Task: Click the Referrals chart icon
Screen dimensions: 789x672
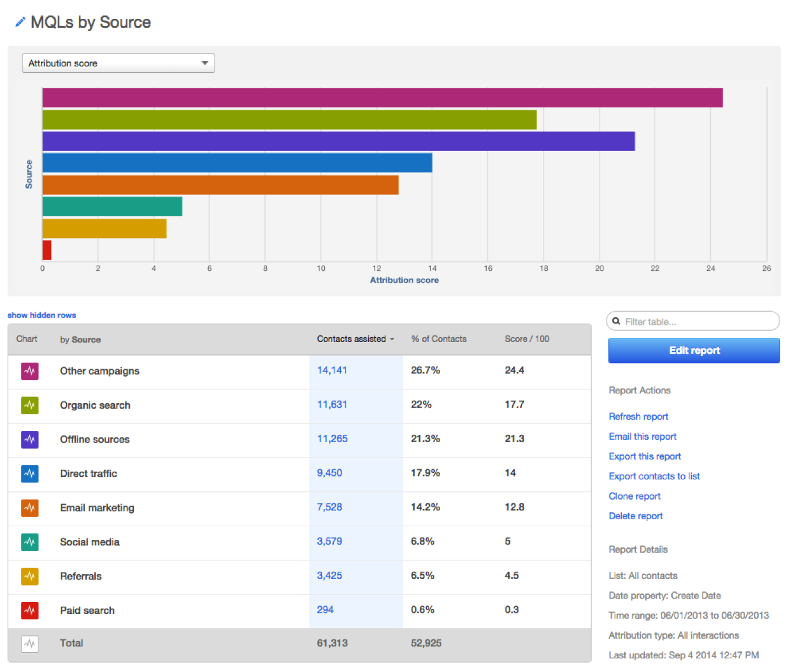Action: 30,576
